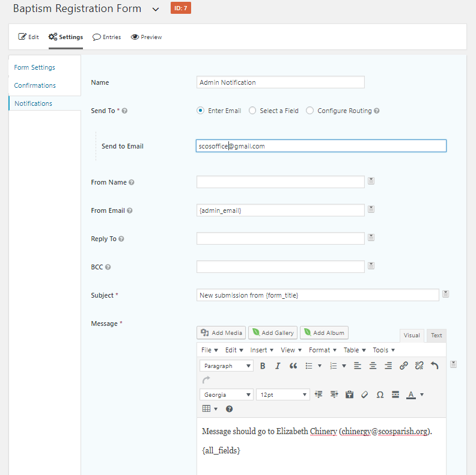Toggle bold formatting in the message editor
The width and height of the screenshot is (476, 475).
263,366
